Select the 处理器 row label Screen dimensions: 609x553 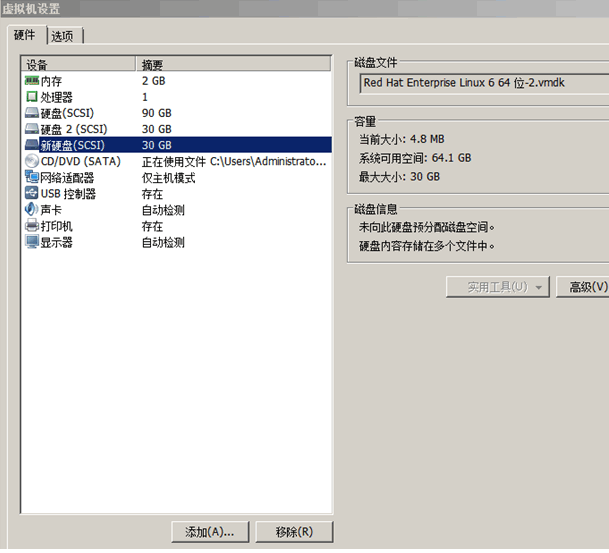pos(57,97)
